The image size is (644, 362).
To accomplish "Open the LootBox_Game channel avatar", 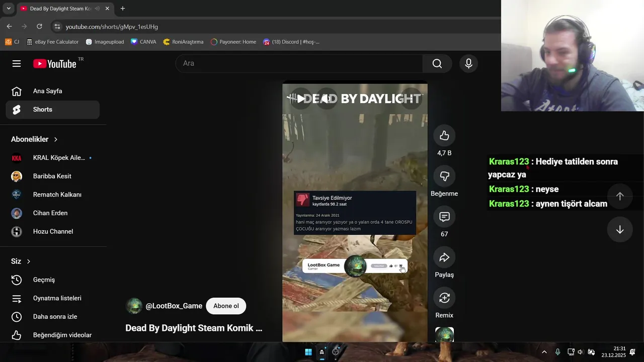I will coord(134,306).
